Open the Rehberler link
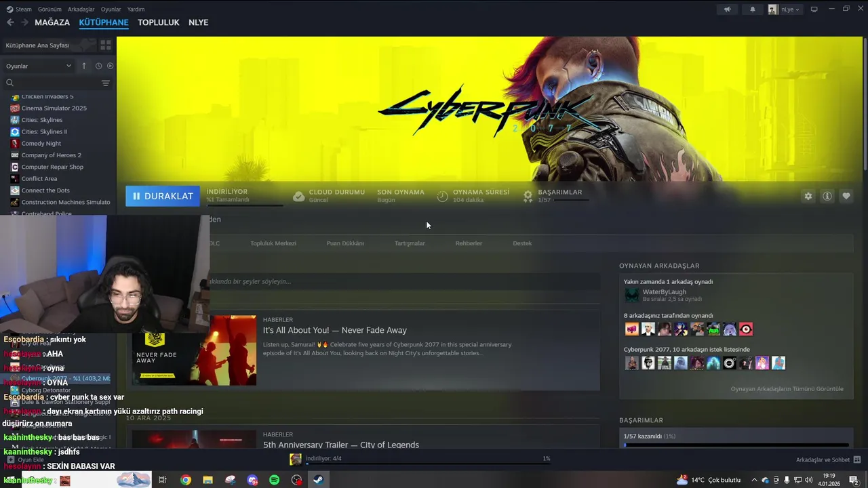 [x=469, y=243]
